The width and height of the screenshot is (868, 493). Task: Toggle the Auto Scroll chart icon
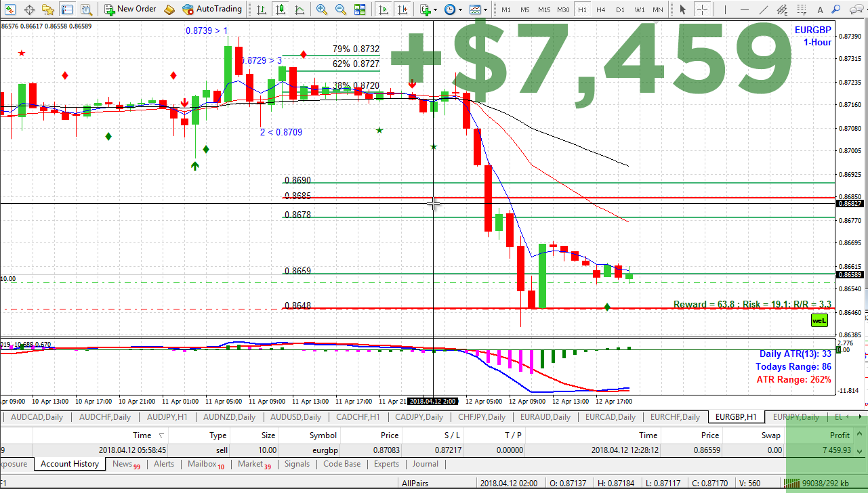point(384,9)
